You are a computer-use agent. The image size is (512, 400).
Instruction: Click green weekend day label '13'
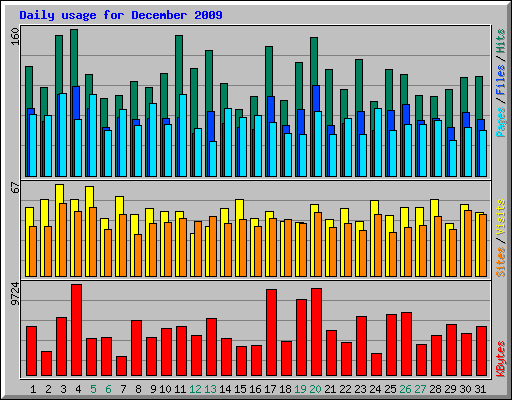tap(210, 389)
